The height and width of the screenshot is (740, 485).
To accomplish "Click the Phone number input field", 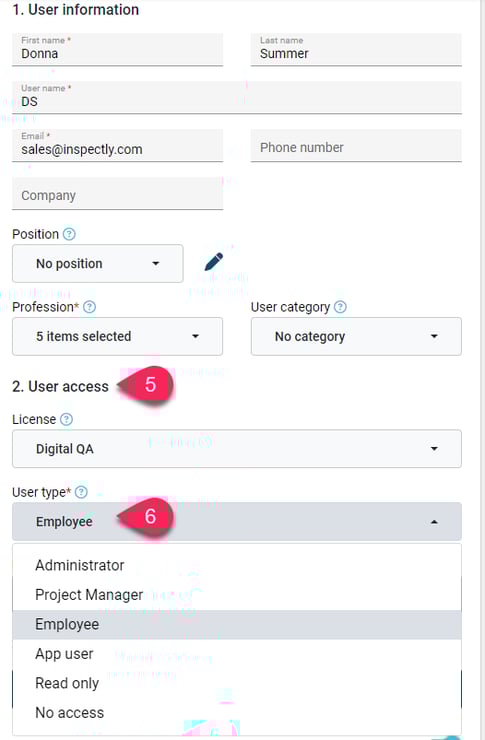I will (356, 146).
